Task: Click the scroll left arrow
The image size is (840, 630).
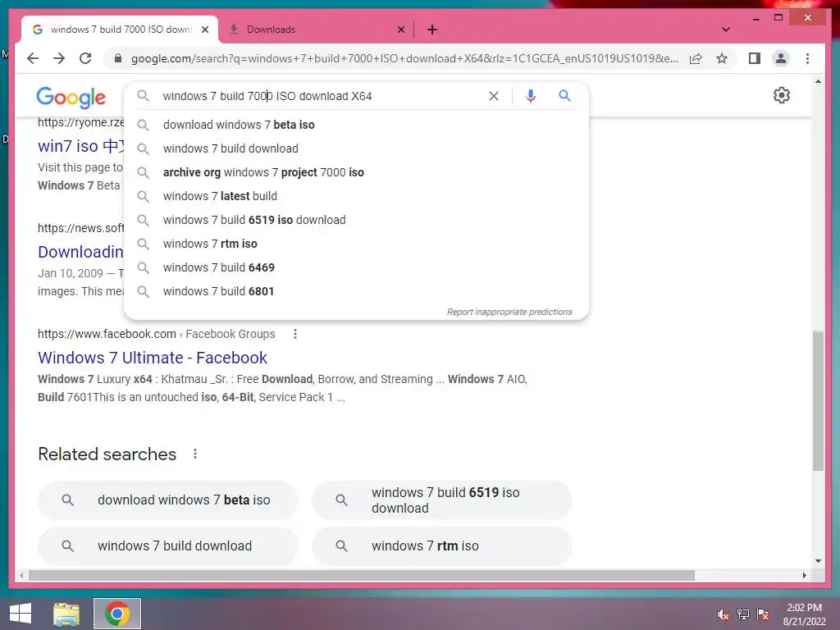Action: (21, 575)
